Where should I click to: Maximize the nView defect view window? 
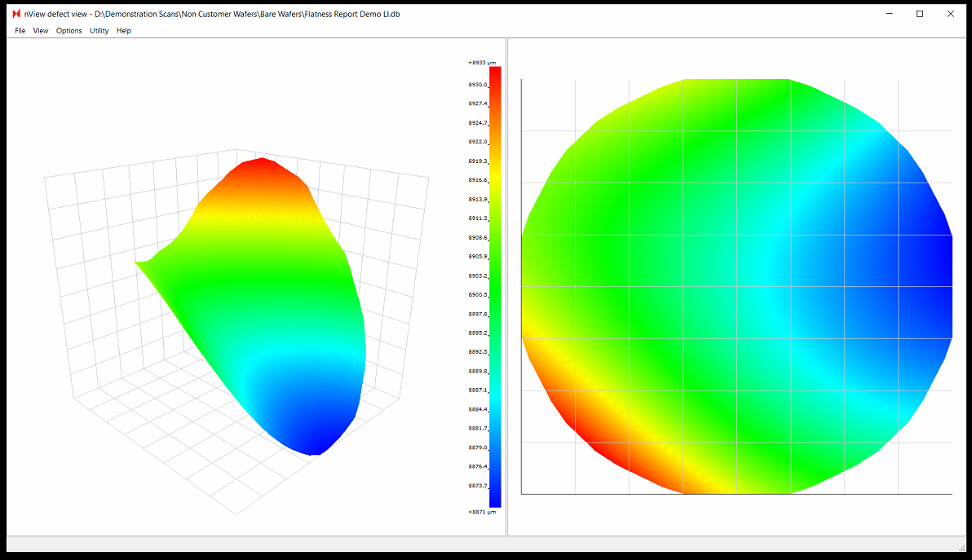pos(920,14)
